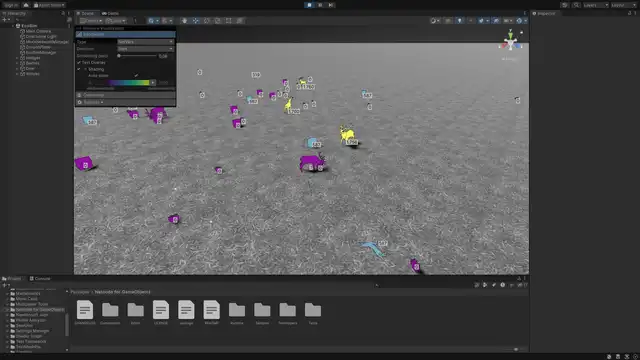Click the Pause button in top toolbar
The image size is (640, 360).
coord(320,5)
